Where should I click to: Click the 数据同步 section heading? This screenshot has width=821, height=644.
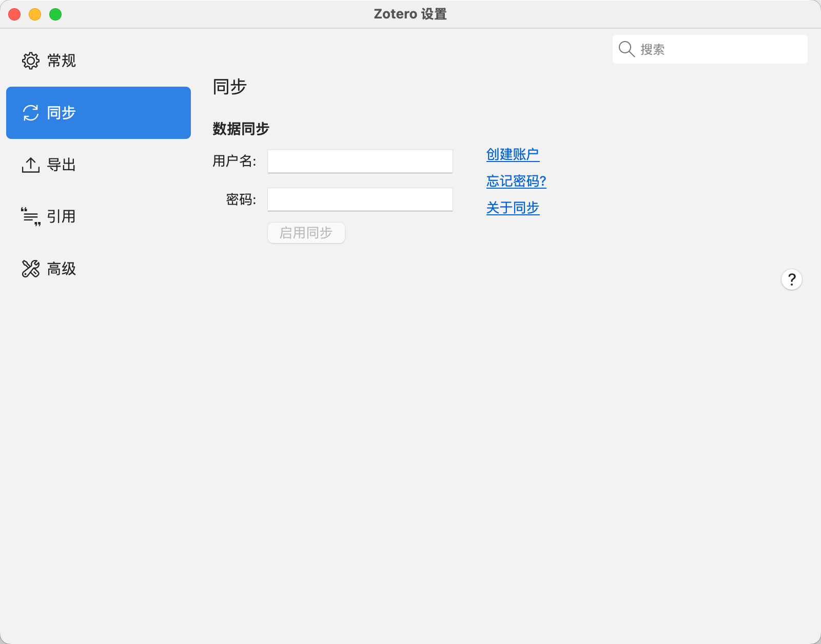click(x=241, y=129)
